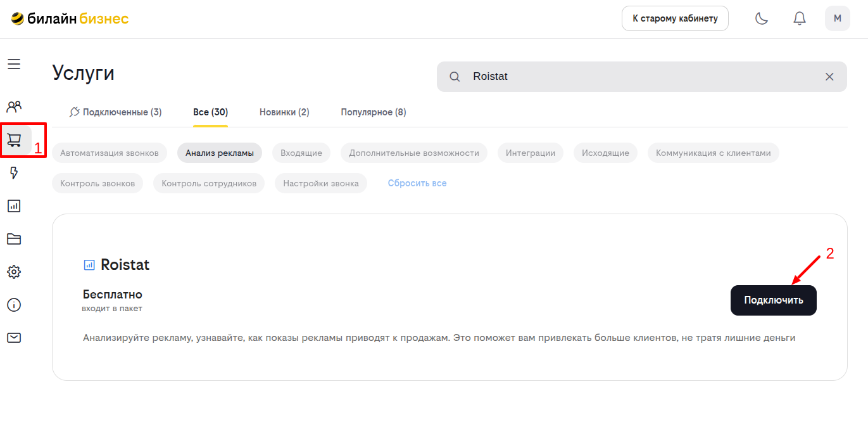Image resolution: width=868 pixels, height=436 pixels.
Task: Open the info circle sidebar icon
Action: point(14,305)
